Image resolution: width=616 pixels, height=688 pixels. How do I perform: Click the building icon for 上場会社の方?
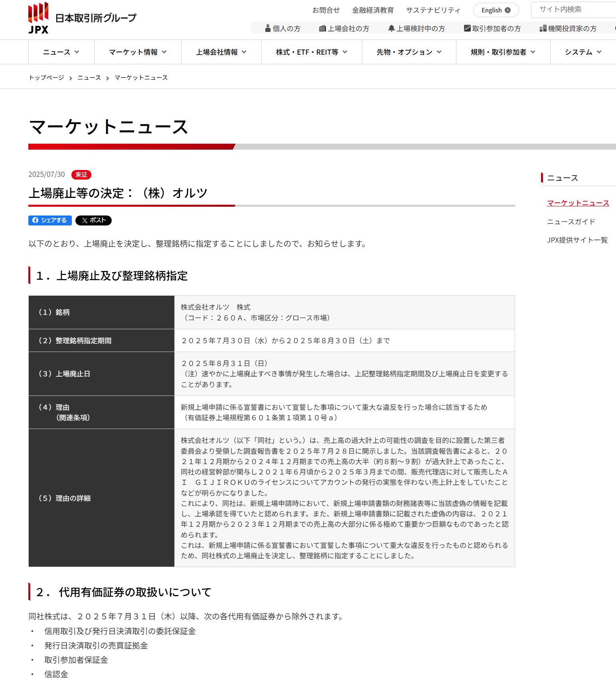[x=323, y=28]
